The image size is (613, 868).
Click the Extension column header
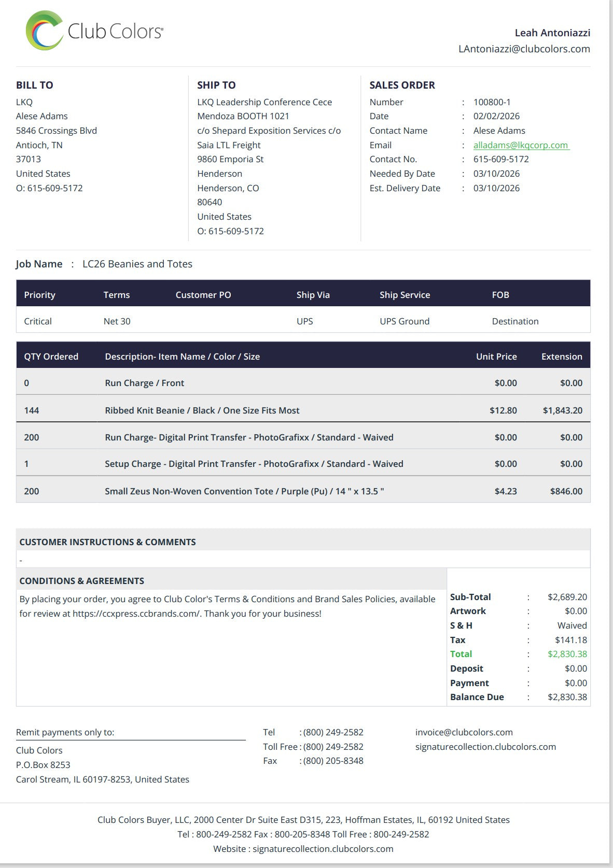(x=561, y=357)
